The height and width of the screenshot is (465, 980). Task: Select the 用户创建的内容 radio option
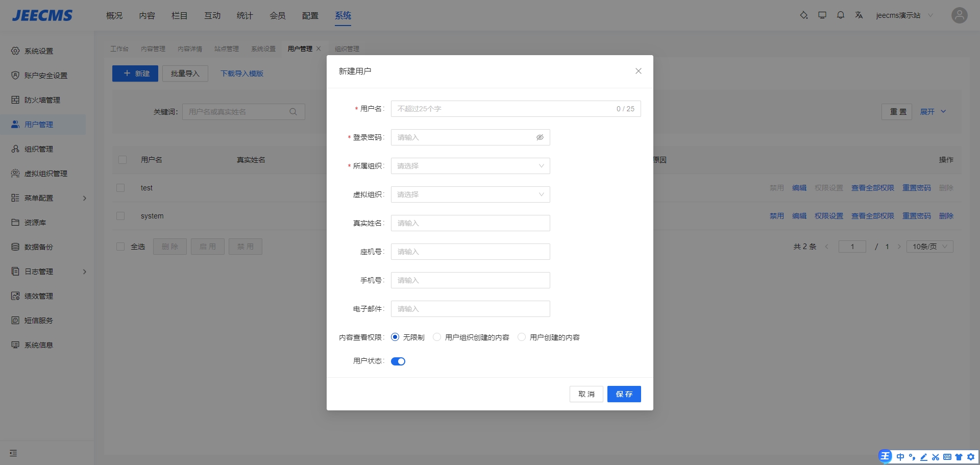522,337
